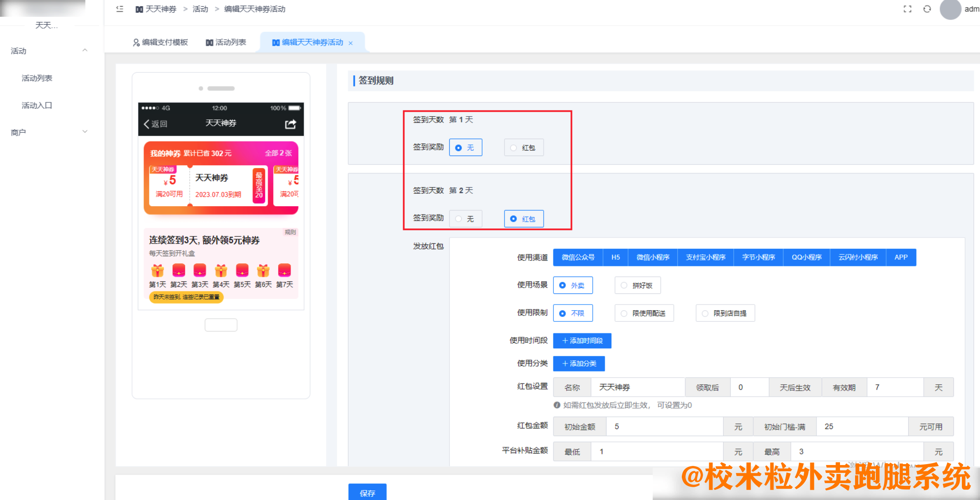Click the 名称 input showing 天天神券

[638, 387]
